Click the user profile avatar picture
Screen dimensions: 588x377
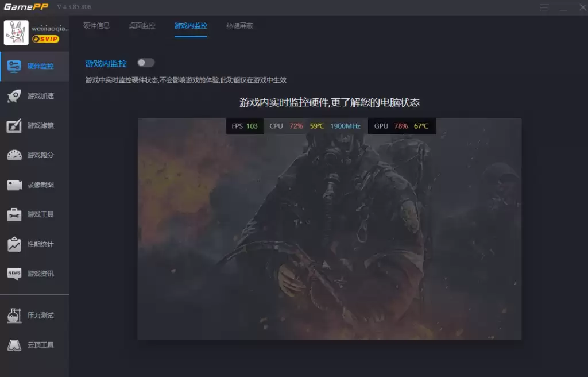pyautogui.click(x=17, y=33)
